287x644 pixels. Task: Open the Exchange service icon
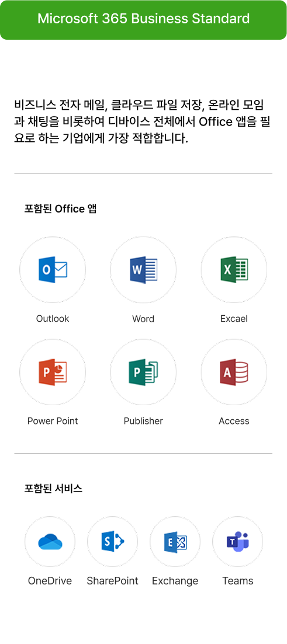(175, 542)
